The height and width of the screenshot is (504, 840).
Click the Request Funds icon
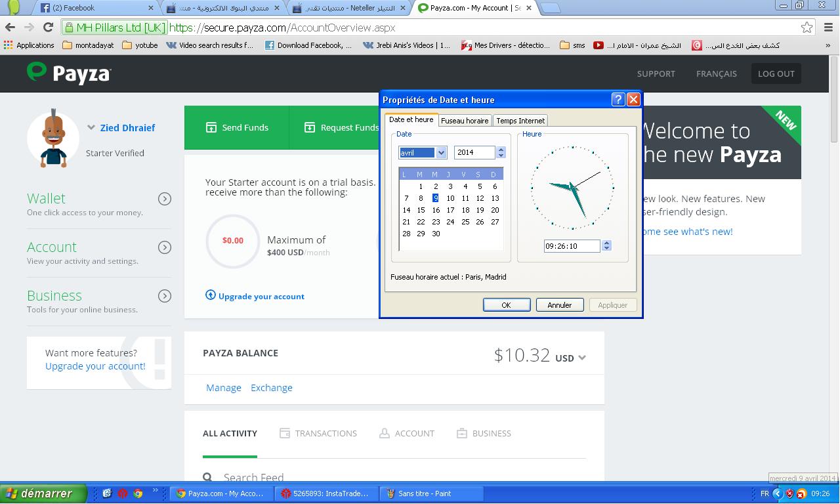pyautogui.click(x=310, y=127)
